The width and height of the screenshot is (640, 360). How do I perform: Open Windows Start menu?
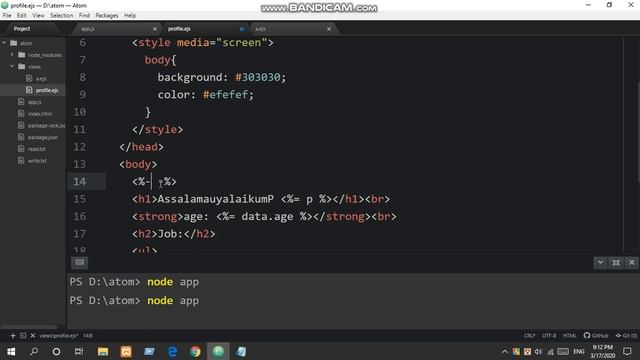point(11,351)
